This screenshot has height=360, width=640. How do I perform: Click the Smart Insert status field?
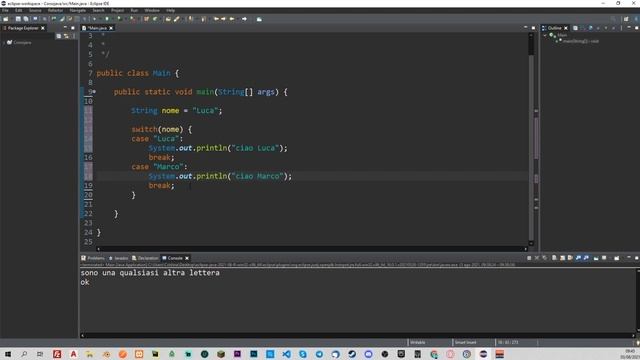point(466,342)
